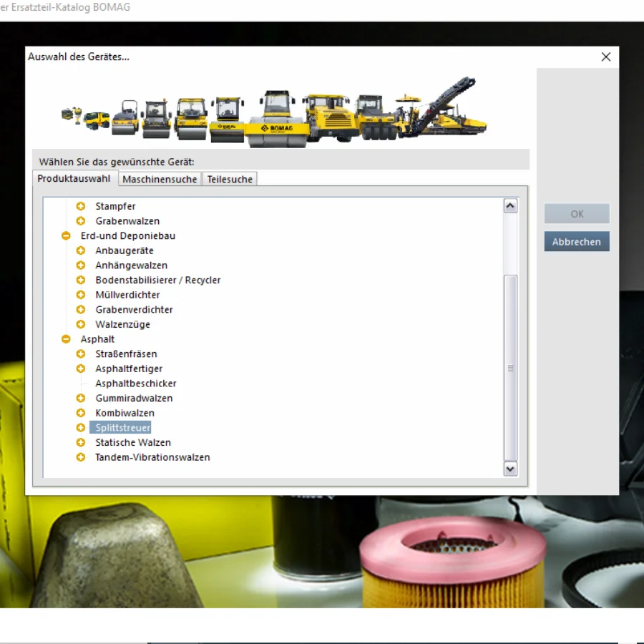Click the BOMAG machine lineup banner image
Viewport: 644px width, 644px height.
[274, 112]
